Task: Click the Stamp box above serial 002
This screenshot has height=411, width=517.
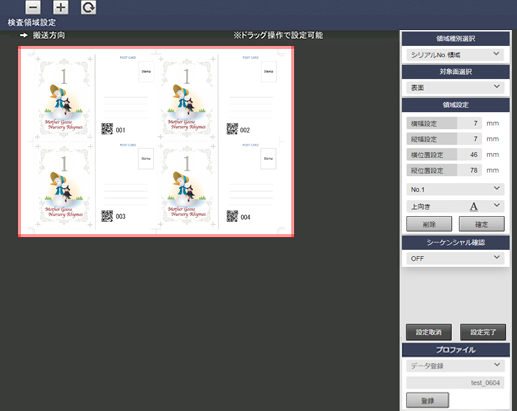Action: 269,72
